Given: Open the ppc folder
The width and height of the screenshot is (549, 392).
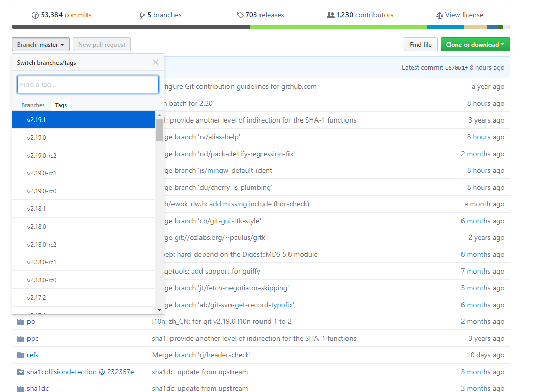Looking at the screenshot, I should click(33, 339).
